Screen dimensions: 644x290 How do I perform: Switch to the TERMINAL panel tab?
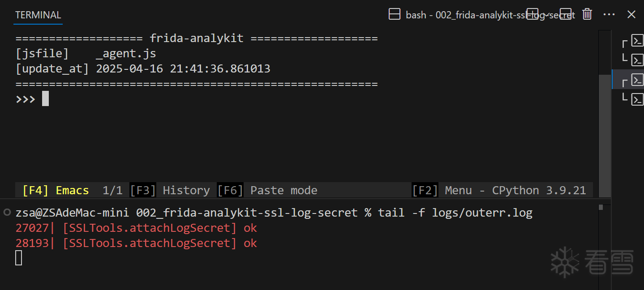[x=38, y=15]
